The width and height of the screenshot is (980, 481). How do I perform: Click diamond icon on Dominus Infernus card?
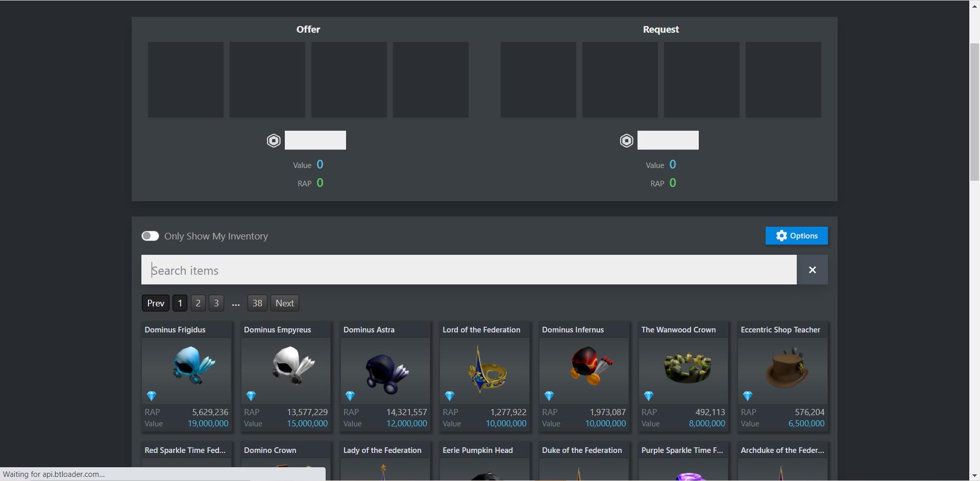click(549, 396)
